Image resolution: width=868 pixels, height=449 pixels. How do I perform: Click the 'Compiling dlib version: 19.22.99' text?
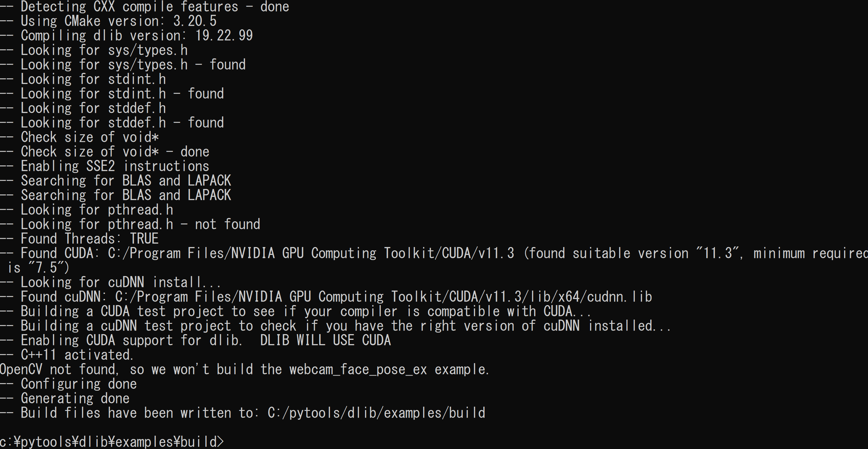pyautogui.click(x=137, y=36)
